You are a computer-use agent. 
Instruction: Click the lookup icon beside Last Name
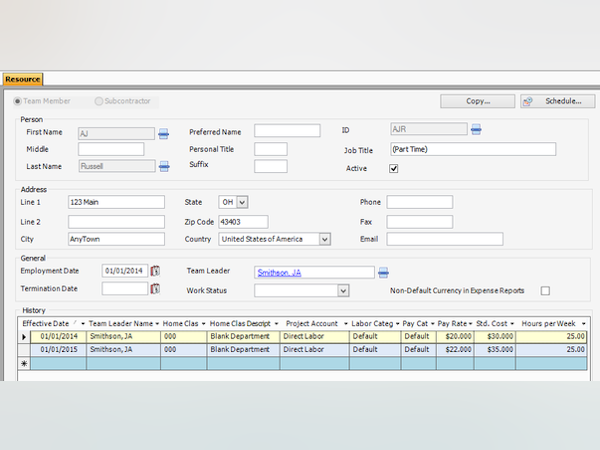click(164, 166)
